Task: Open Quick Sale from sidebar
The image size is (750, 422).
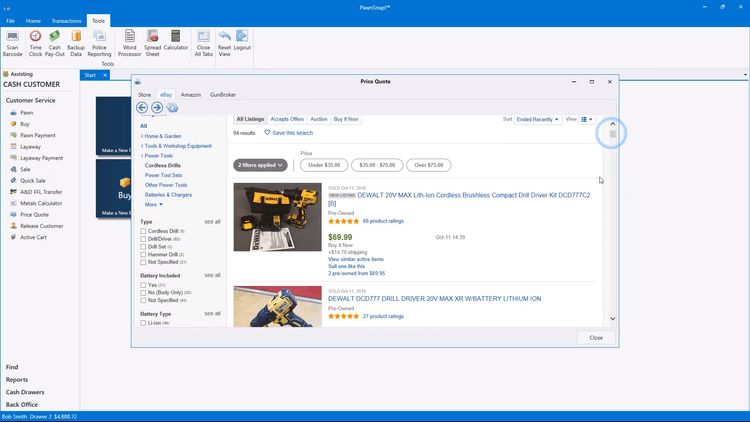Action: click(33, 181)
